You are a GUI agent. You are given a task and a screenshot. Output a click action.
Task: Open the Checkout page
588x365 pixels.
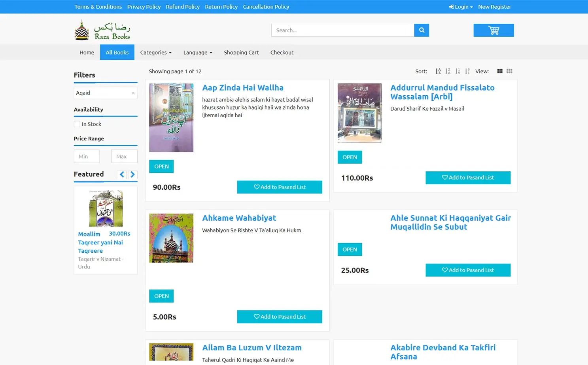[282, 52]
